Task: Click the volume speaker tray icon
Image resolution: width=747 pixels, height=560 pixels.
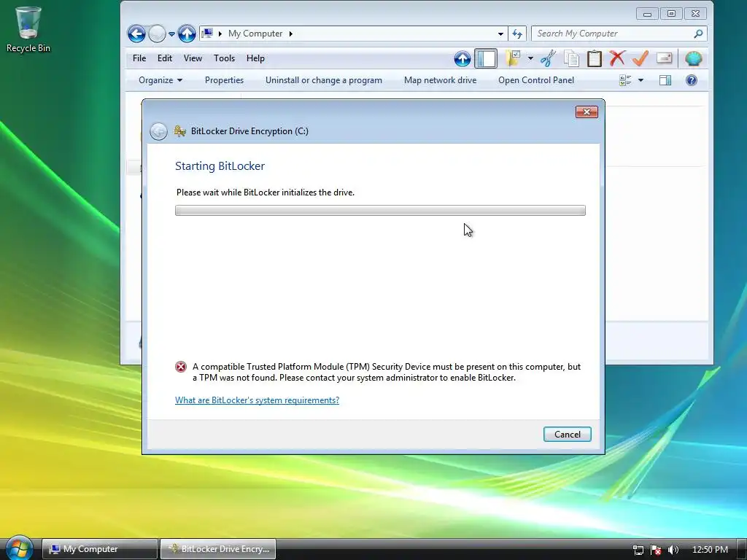Action: pos(673,550)
